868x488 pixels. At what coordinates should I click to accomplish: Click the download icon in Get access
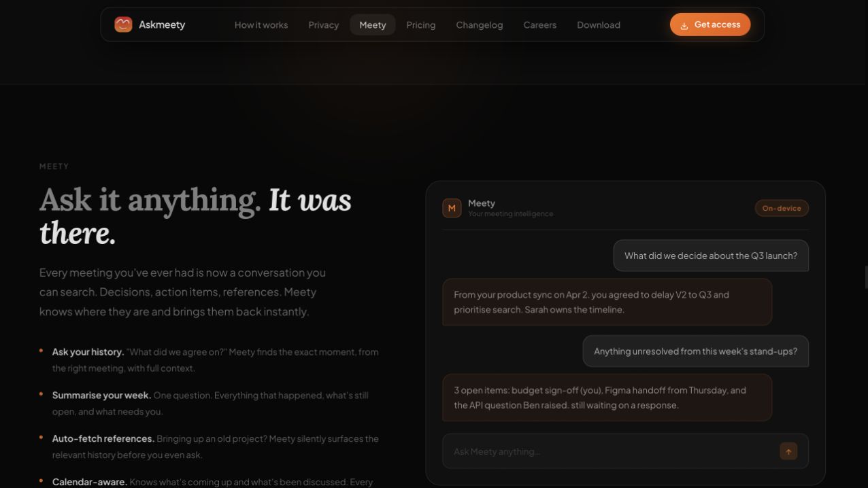point(684,25)
